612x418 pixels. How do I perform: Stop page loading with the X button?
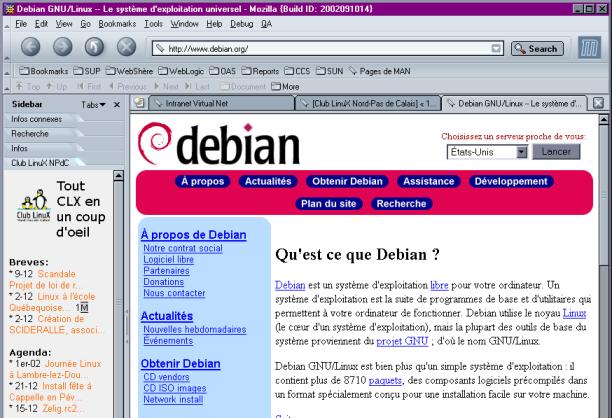(127, 48)
